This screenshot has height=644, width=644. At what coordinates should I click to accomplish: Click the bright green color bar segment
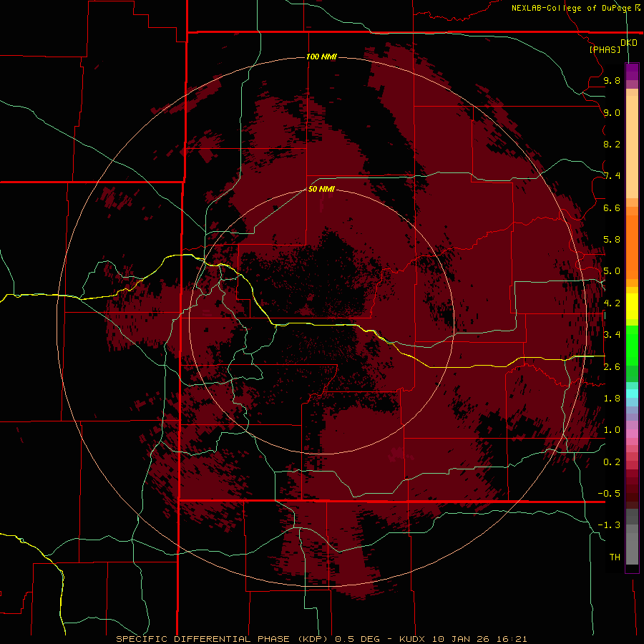pyautogui.click(x=632, y=345)
